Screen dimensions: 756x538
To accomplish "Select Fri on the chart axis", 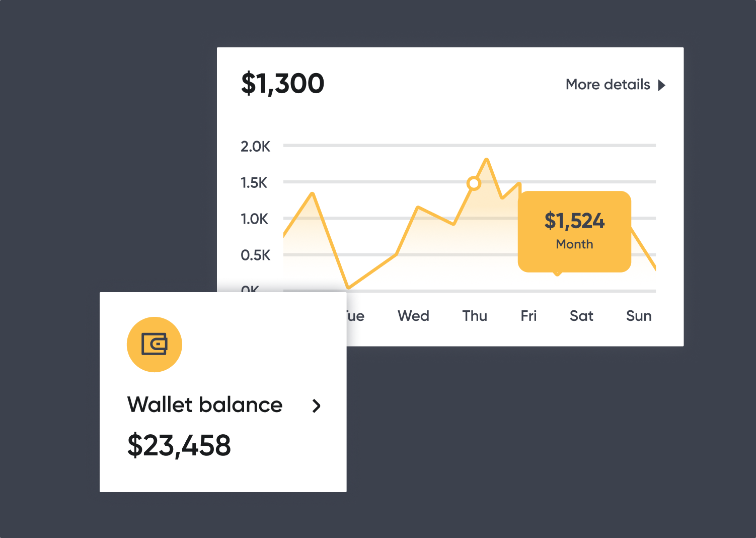I will coord(528,316).
